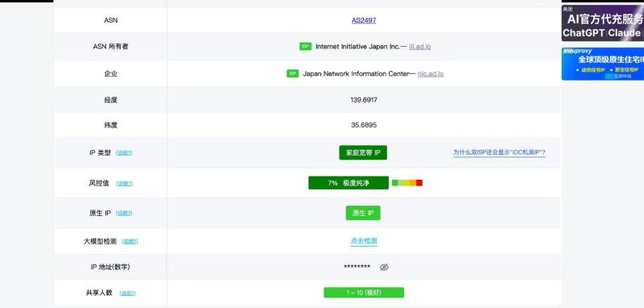Open the 说明 help link beside IP 类型

coord(124,153)
